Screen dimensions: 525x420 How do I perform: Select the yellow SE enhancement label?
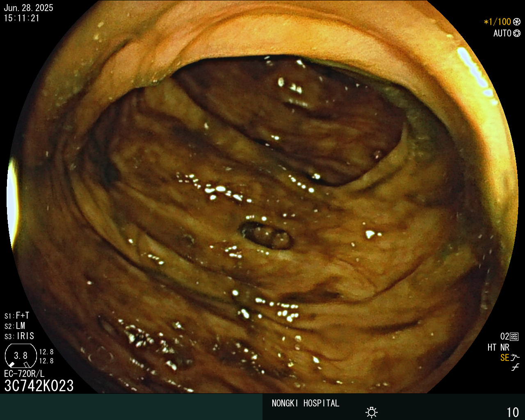pos(504,358)
